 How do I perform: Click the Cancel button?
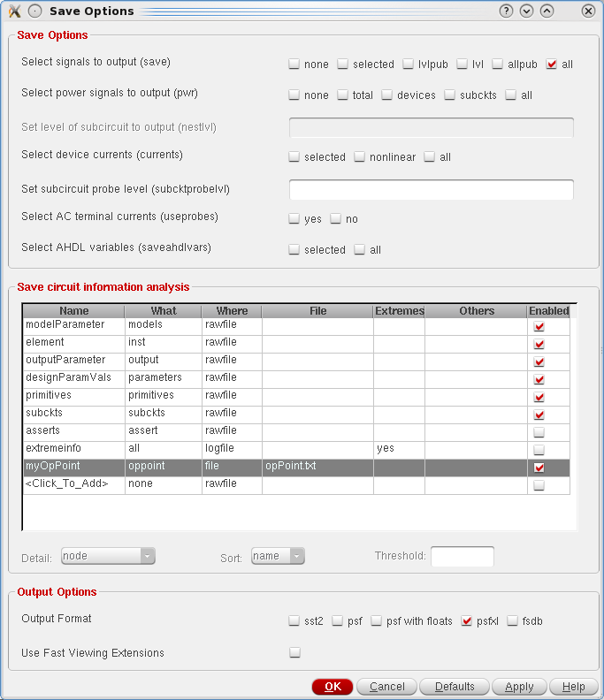click(386, 687)
